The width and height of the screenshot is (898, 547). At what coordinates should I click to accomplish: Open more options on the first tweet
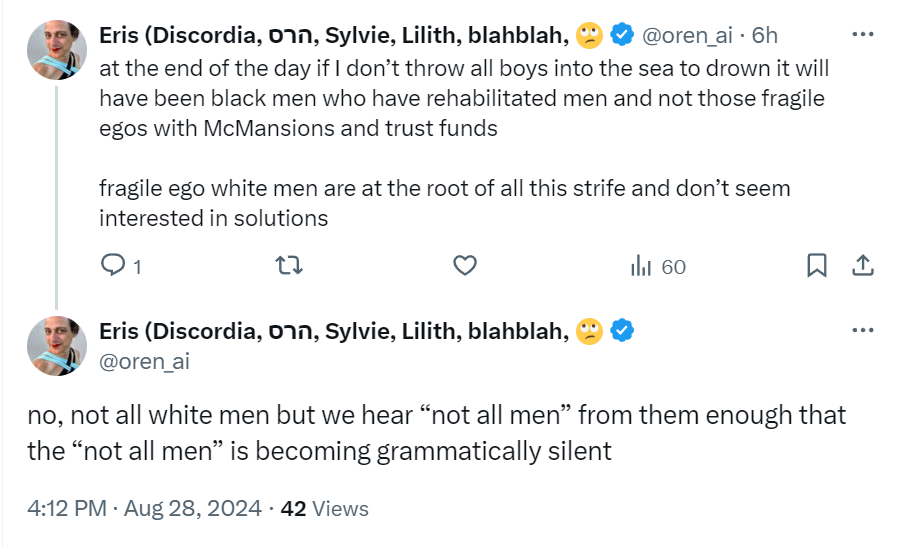point(862,34)
